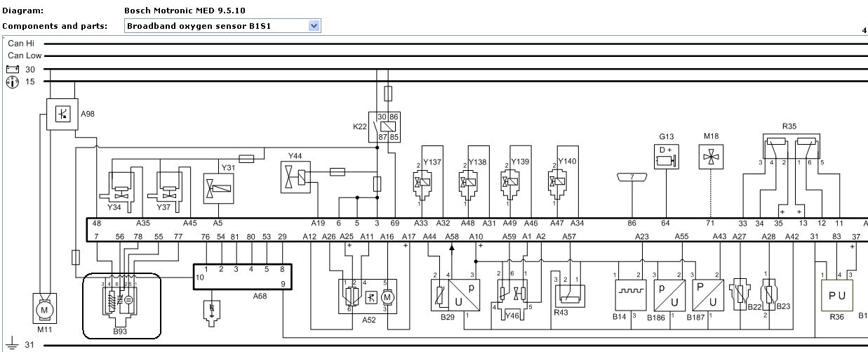Select the A98 transistor module symbol

click(x=61, y=113)
